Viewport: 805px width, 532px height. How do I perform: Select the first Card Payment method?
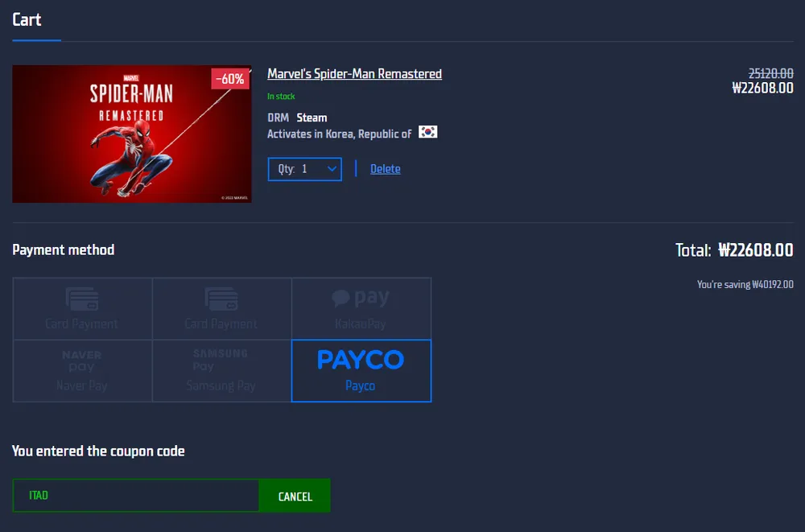click(x=82, y=308)
